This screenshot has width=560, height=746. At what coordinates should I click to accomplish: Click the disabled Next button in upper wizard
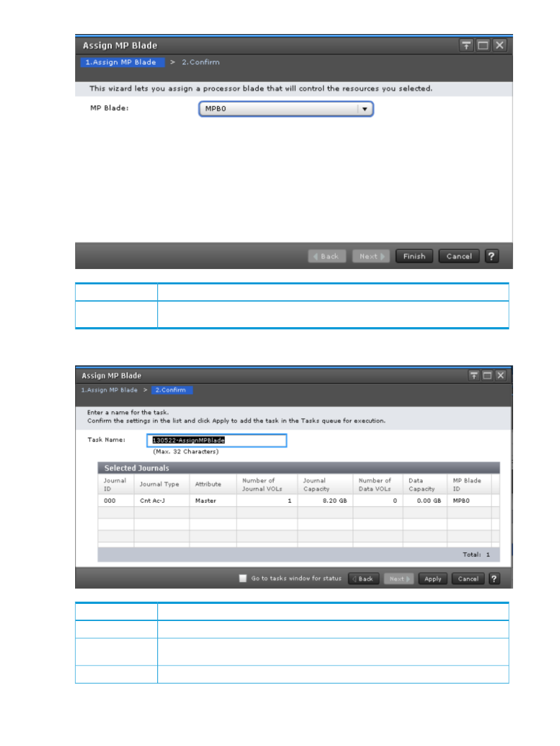pos(371,256)
